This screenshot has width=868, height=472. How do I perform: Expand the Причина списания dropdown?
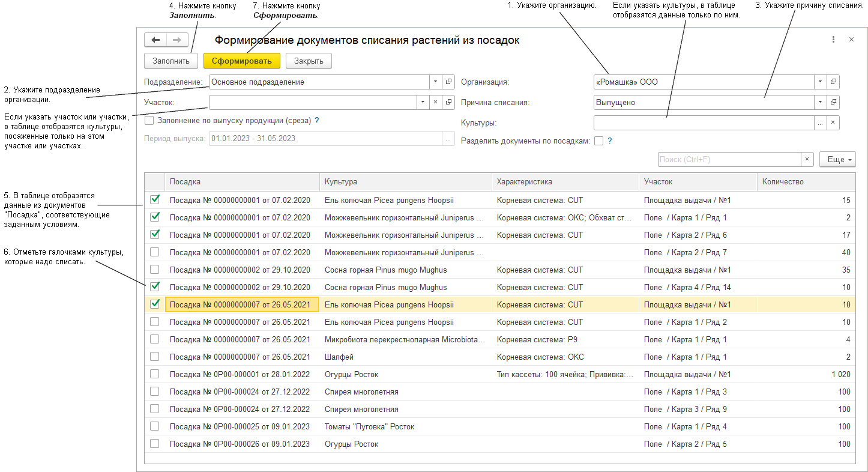click(821, 103)
